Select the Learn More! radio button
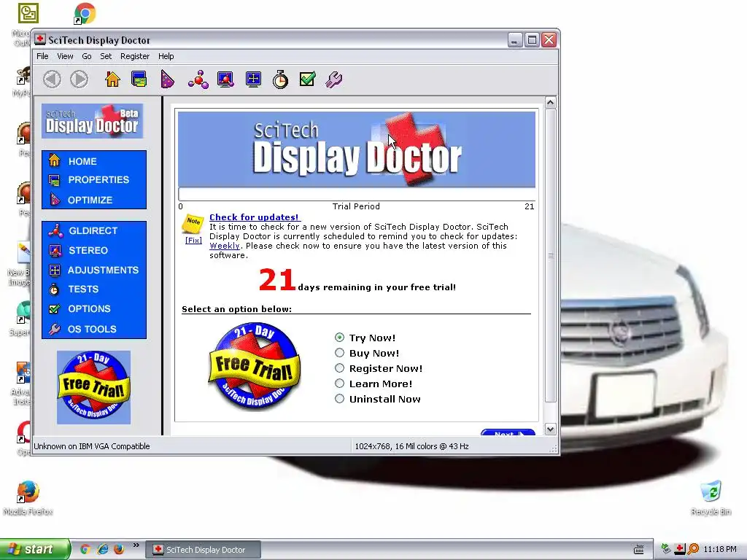 (339, 384)
